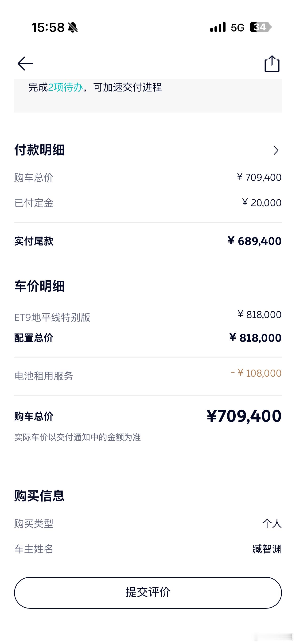The width and height of the screenshot is (296, 644).
Task: Tap the status bar clock showing 15:58
Action: click(x=48, y=27)
